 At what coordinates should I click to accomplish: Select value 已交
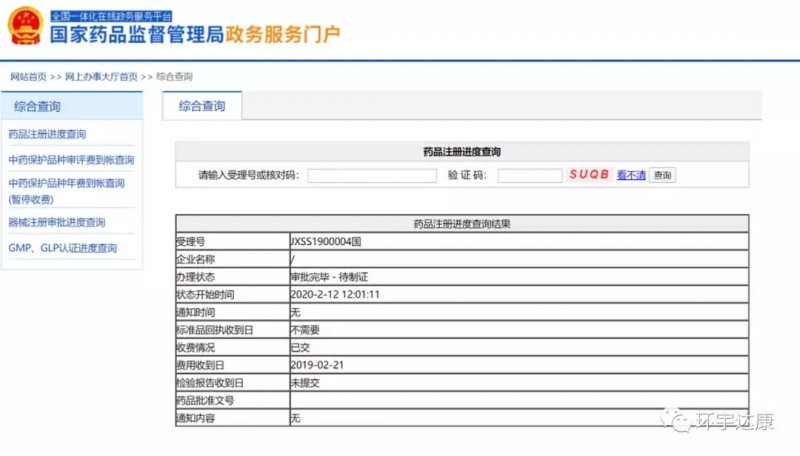pos(300,348)
